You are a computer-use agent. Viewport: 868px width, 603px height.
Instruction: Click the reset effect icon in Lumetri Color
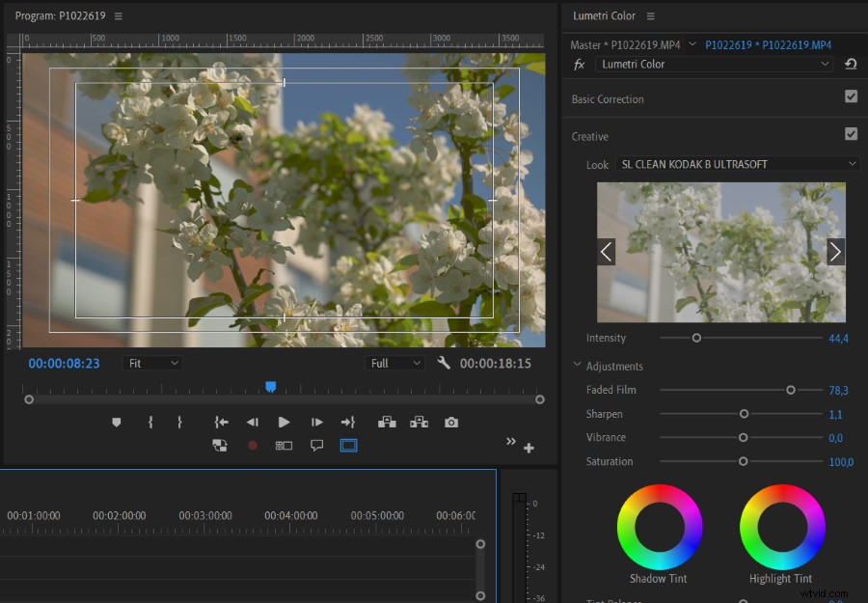851,64
